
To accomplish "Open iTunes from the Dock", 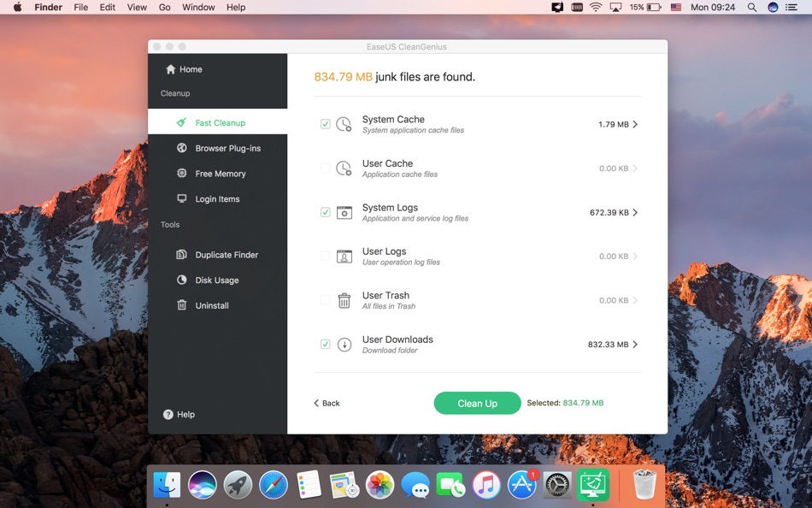I will 486,485.
